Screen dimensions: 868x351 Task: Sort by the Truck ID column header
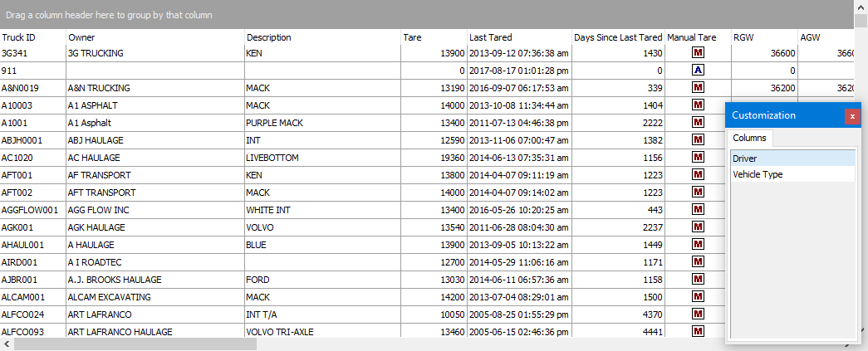(33, 37)
